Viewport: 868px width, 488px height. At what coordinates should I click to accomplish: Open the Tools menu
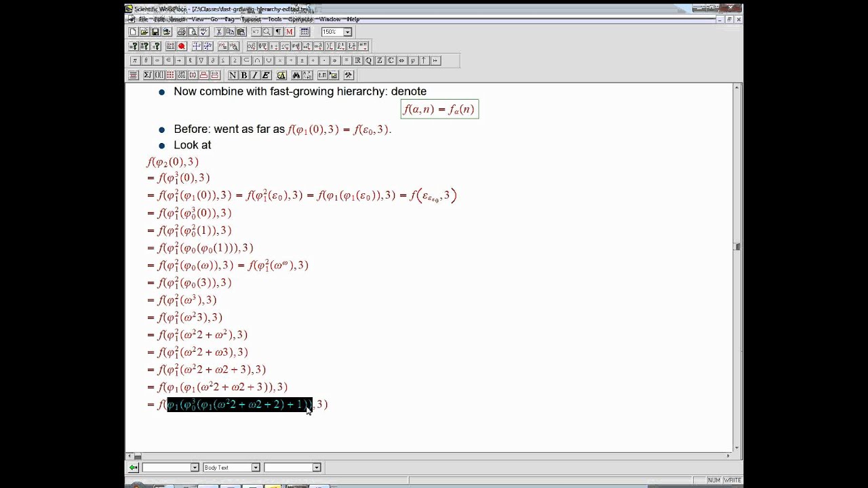(274, 20)
